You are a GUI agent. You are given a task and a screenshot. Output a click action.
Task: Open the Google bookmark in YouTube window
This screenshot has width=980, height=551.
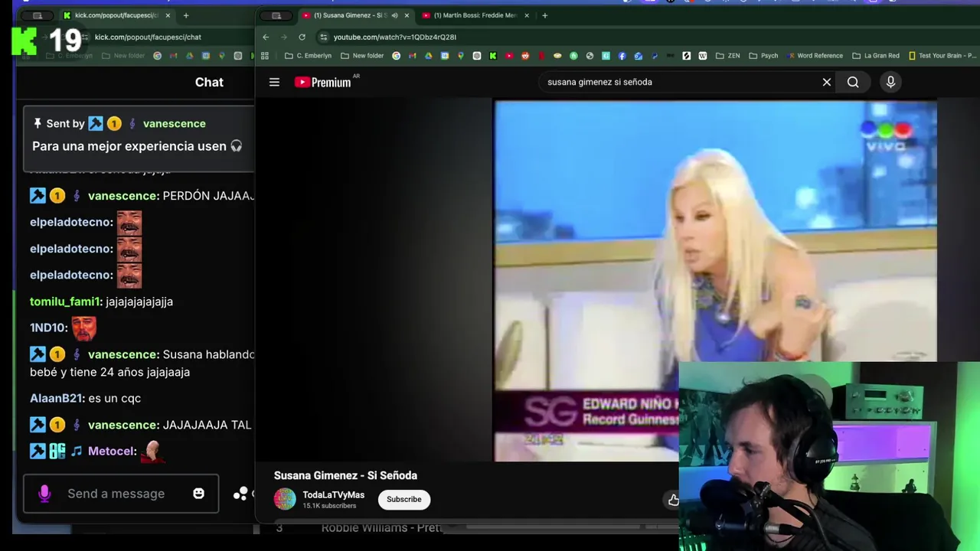(396, 55)
